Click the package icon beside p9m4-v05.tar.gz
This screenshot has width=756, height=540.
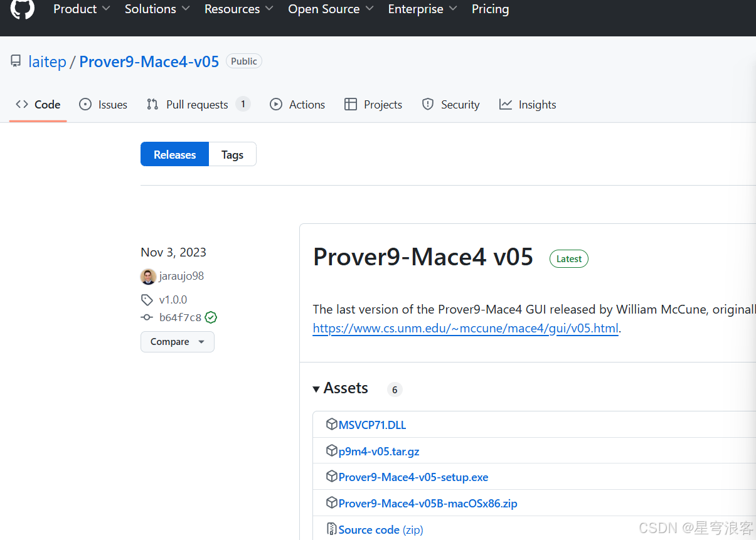(332, 451)
